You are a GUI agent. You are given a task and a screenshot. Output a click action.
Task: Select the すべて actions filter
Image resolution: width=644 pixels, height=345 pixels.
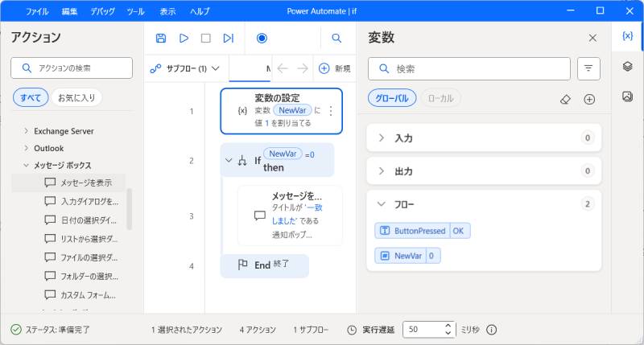tap(31, 97)
